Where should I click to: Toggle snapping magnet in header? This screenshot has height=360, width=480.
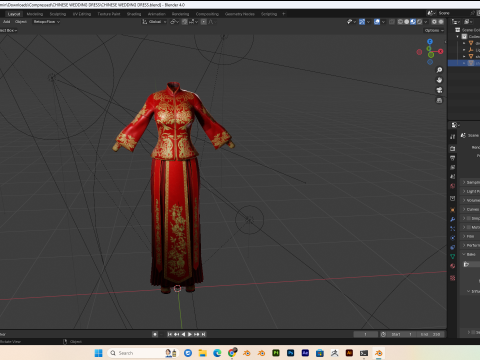184,22
